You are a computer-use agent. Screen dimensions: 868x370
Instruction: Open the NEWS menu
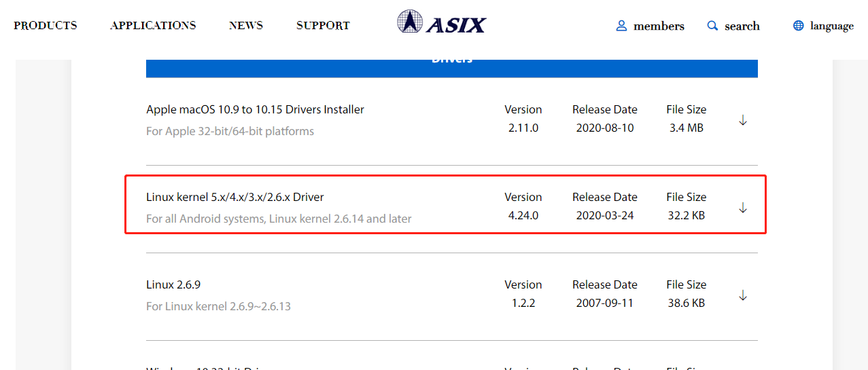click(246, 26)
